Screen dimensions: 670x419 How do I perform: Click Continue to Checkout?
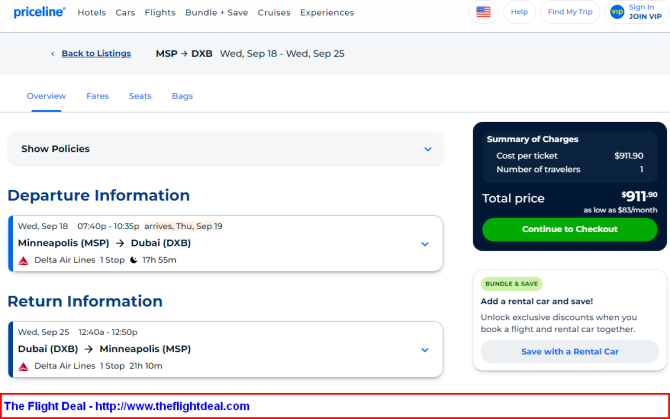tap(570, 229)
